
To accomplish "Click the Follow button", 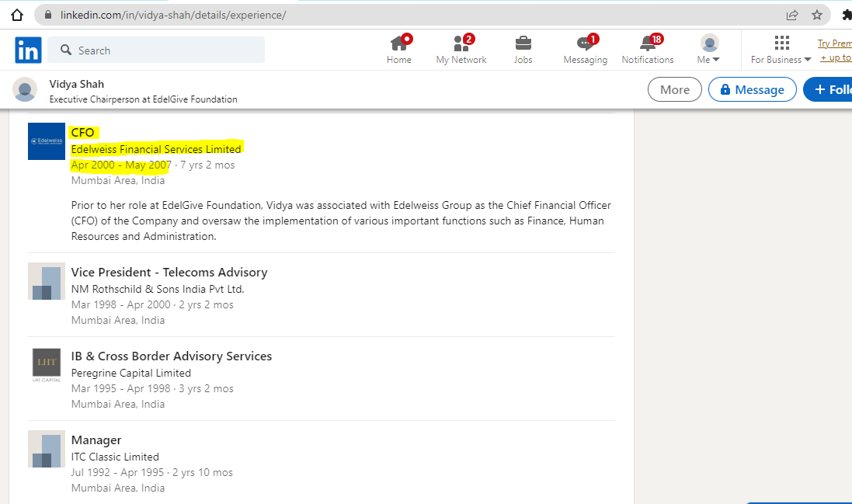I will (828, 89).
